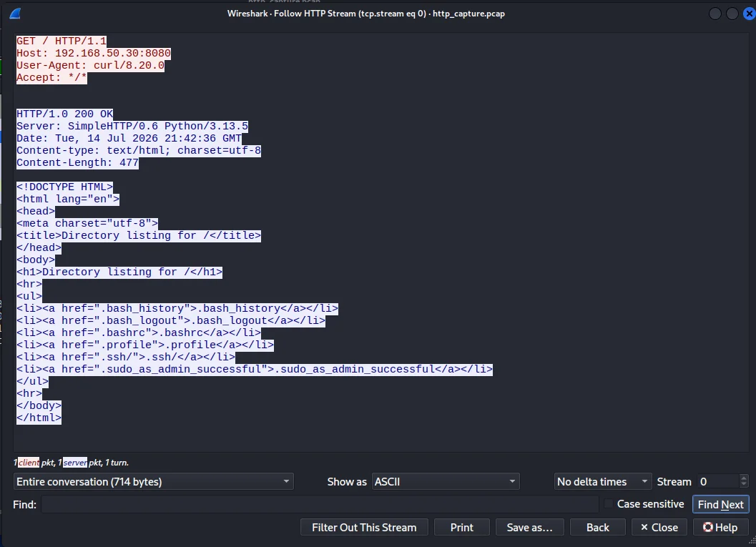Click the 'Accept: */*' line

(51, 78)
